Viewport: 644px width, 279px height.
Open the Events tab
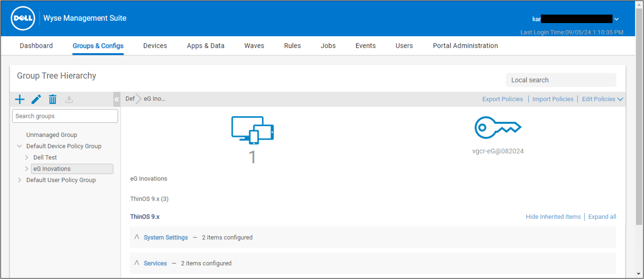(x=366, y=46)
